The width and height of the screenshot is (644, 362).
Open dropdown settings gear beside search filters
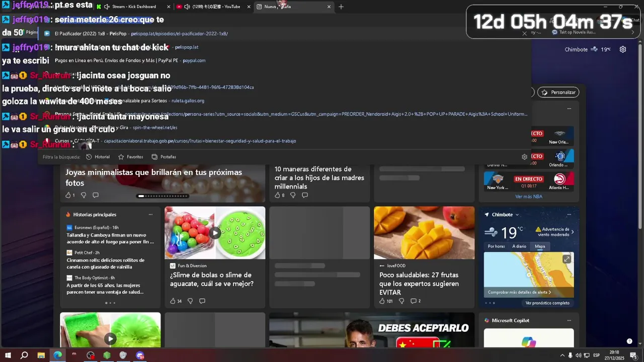point(524,157)
